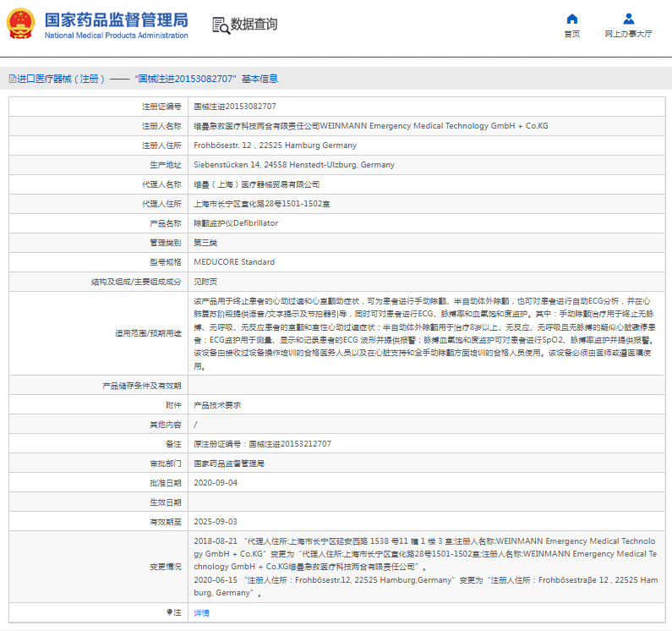Click the 数据查询 heading text

254,25
